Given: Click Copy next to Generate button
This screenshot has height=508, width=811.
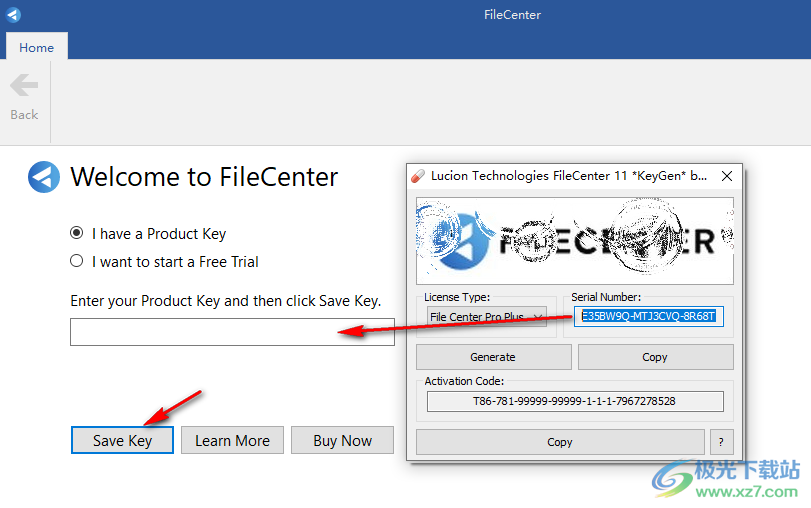Looking at the screenshot, I should pos(655,357).
